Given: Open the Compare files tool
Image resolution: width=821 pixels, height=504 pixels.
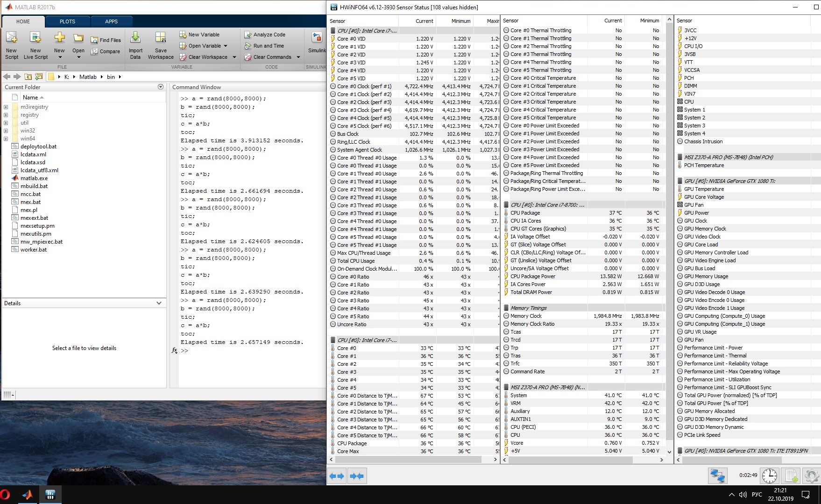Looking at the screenshot, I should [x=106, y=51].
